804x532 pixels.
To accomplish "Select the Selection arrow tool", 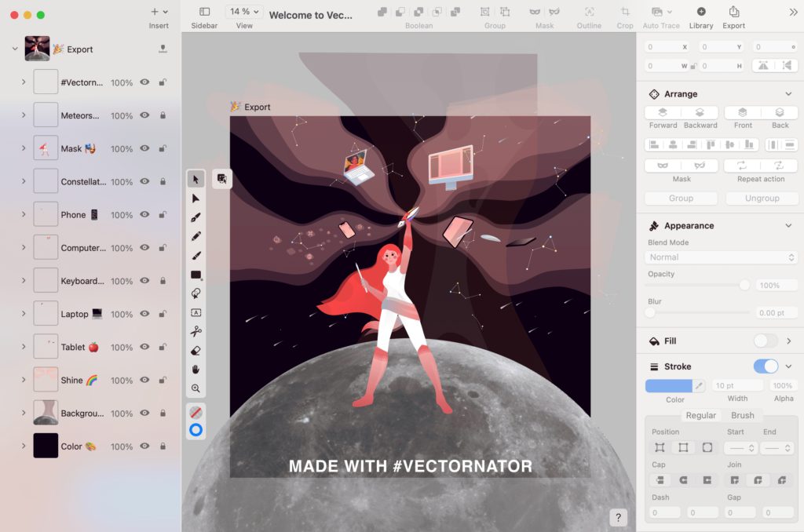I will pyautogui.click(x=196, y=179).
